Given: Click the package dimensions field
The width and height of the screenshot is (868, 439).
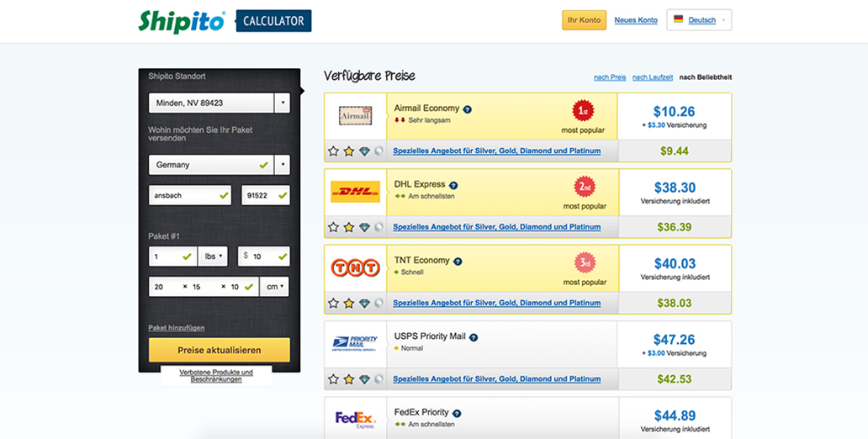Looking at the screenshot, I should tap(204, 287).
